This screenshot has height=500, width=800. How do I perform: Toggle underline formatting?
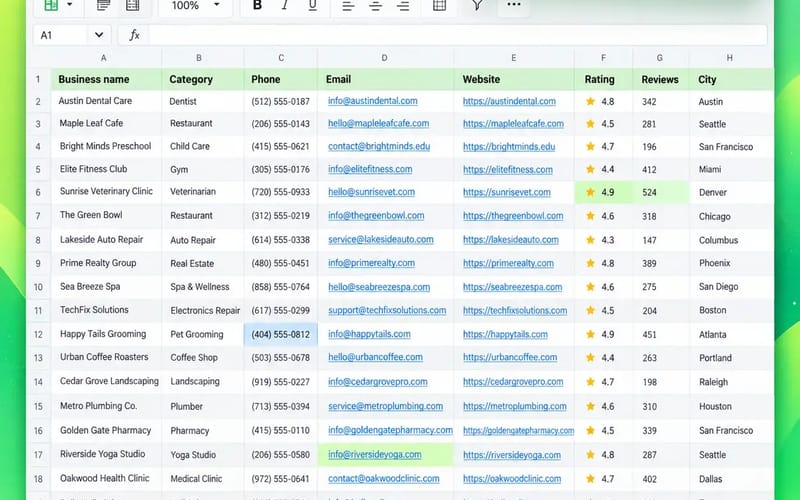[x=312, y=6]
